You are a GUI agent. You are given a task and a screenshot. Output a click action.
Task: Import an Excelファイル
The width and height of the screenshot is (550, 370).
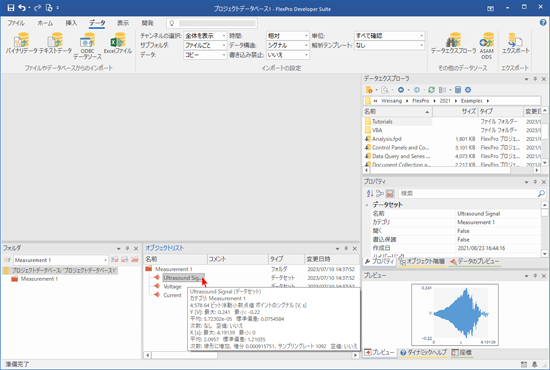click(118, 43)
